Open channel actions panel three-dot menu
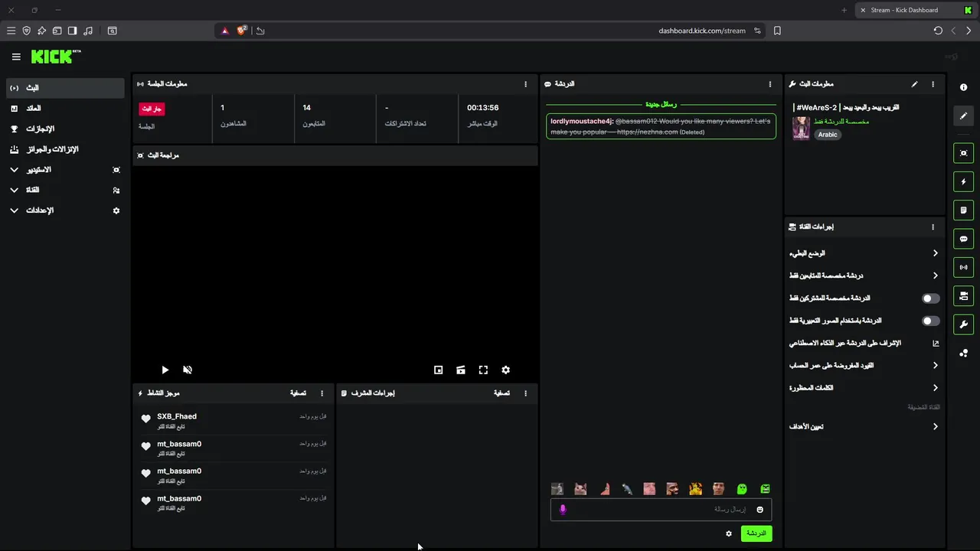This screenshot has width=980, height=551. (933, 227)
